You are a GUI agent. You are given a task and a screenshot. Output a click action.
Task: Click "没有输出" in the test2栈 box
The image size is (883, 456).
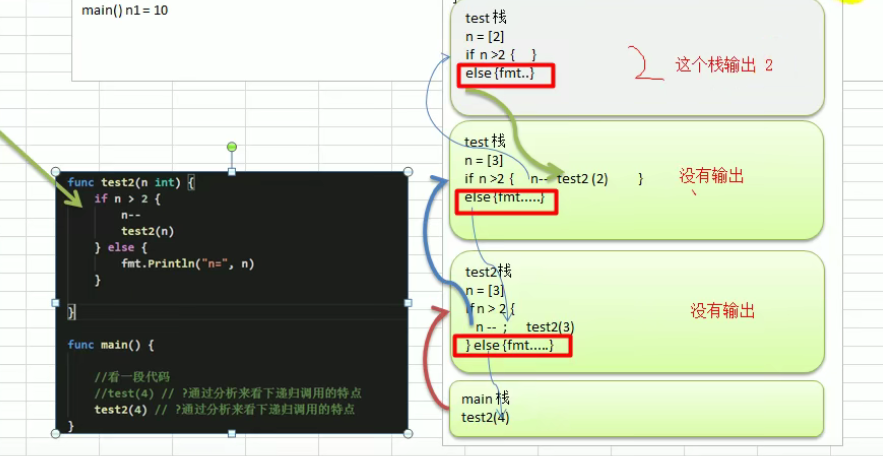[x=723, y=311]
